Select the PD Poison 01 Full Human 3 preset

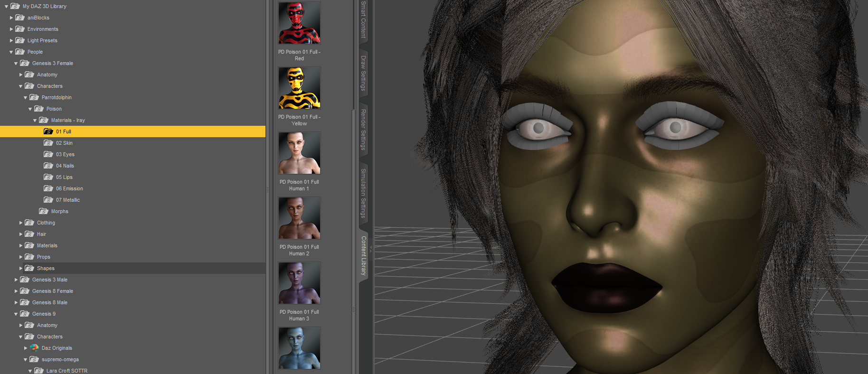pos(299,283)
